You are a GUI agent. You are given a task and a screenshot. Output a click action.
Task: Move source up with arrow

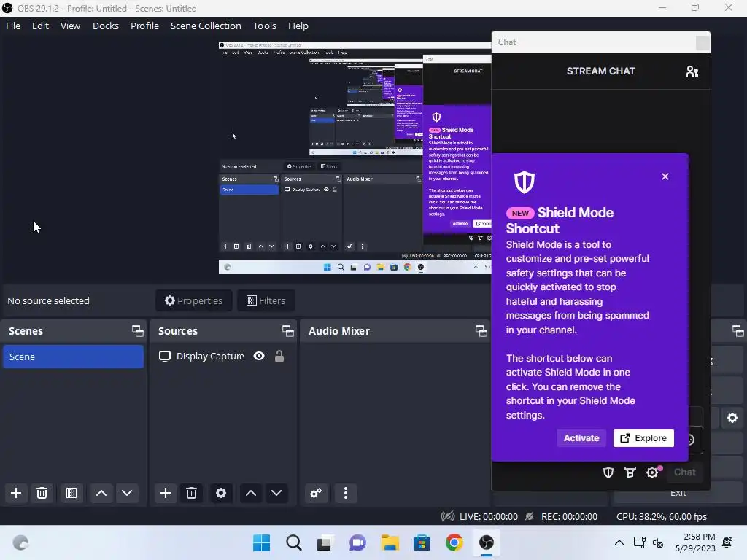[x=251, y=493]
